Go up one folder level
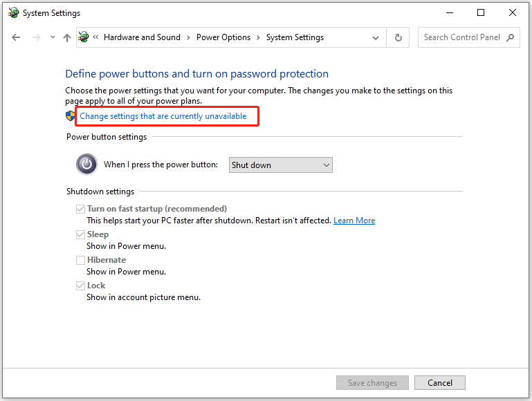 [x=67, y=37]
